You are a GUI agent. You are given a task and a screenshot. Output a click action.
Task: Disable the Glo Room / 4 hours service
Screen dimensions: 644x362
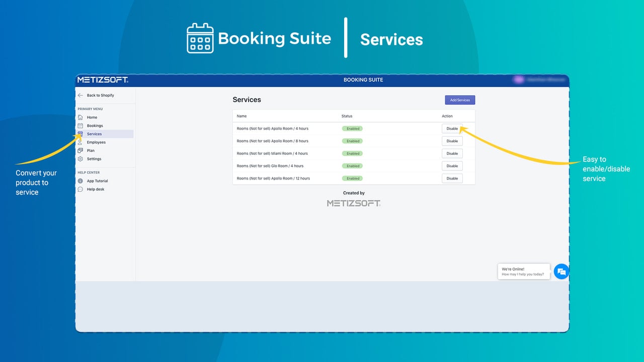[x=452, y=166]
